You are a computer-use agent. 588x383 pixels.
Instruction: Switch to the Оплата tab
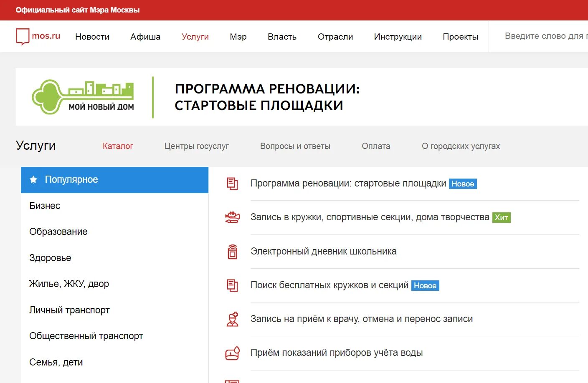(376, 146)
